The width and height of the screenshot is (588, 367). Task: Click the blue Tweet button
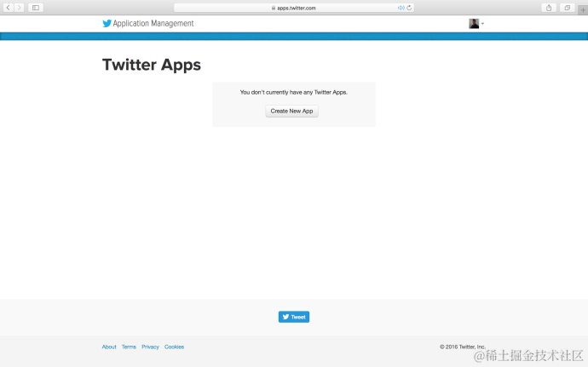[294, 317]
